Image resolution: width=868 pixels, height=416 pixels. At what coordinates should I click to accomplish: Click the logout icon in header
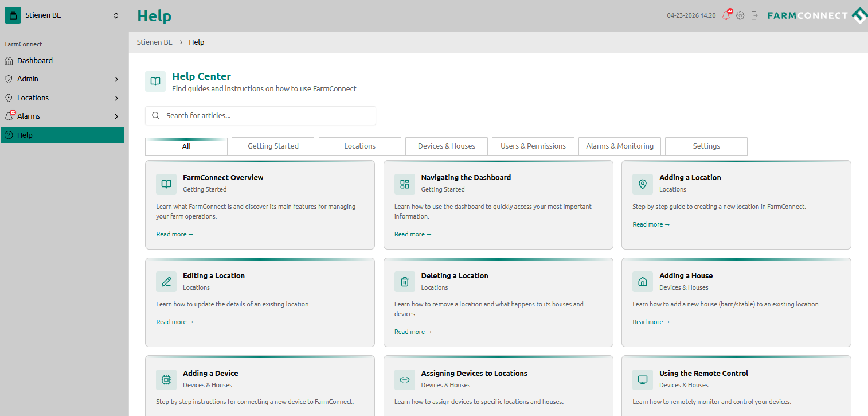coord(754,15)
